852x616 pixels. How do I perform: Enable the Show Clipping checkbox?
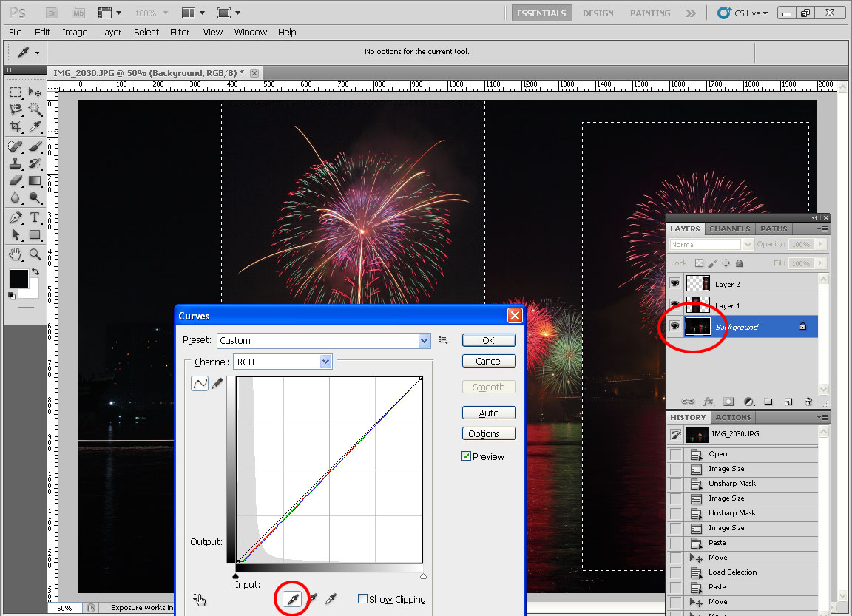(x=362, y=599)
